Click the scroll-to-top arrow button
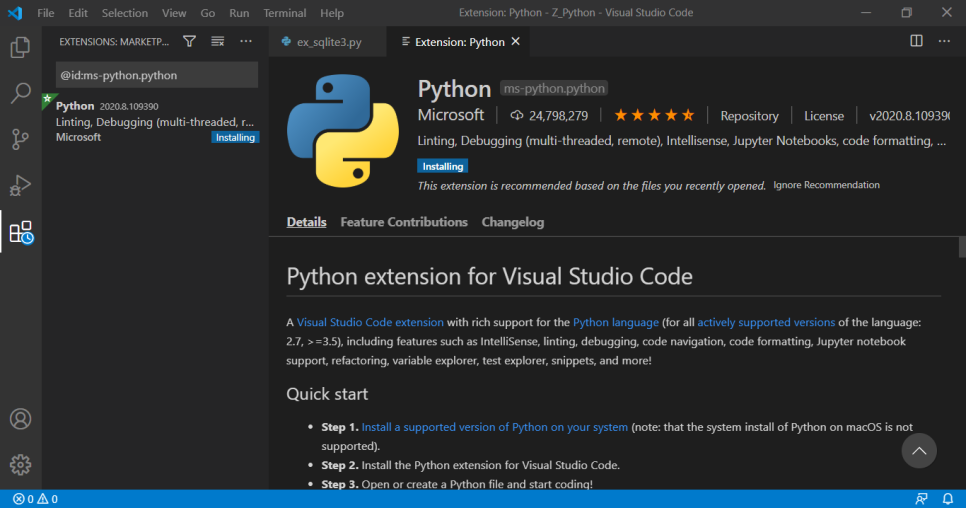The image size is (966, 508). click(919, 451)
